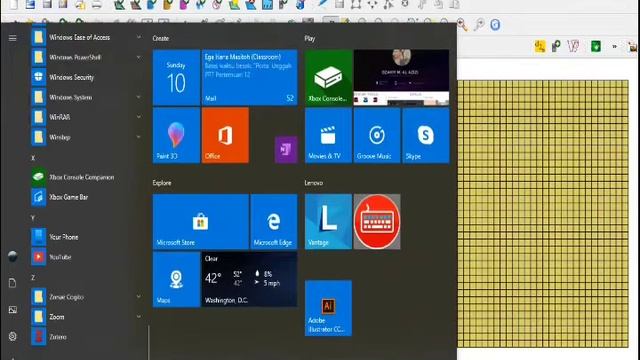Open the Maps tile
The image size is (640, 360).
176,280
